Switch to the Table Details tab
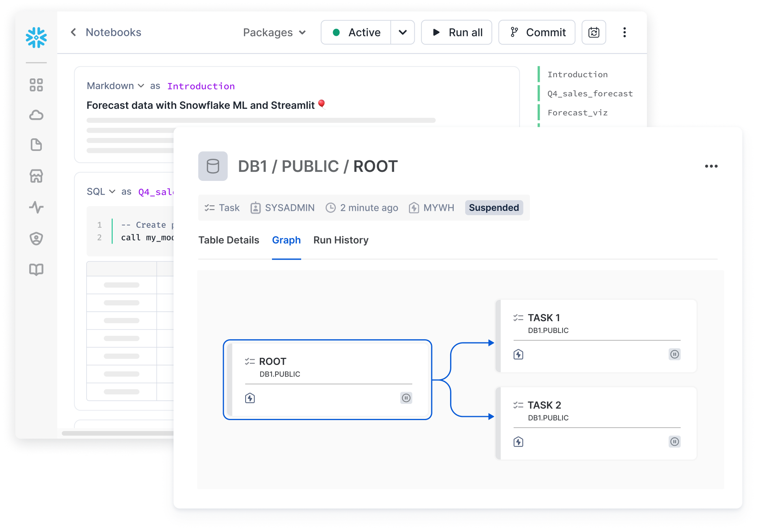758x532 pixels. point(229,240)
